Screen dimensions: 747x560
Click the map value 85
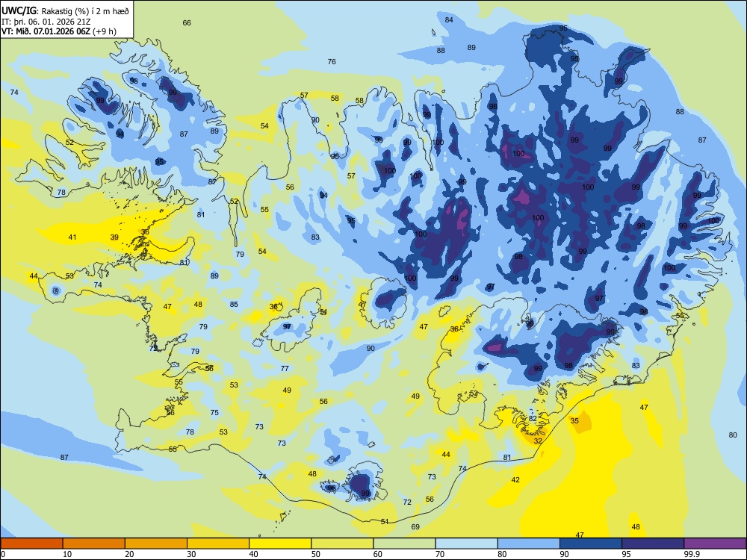[x=234, y=305]
